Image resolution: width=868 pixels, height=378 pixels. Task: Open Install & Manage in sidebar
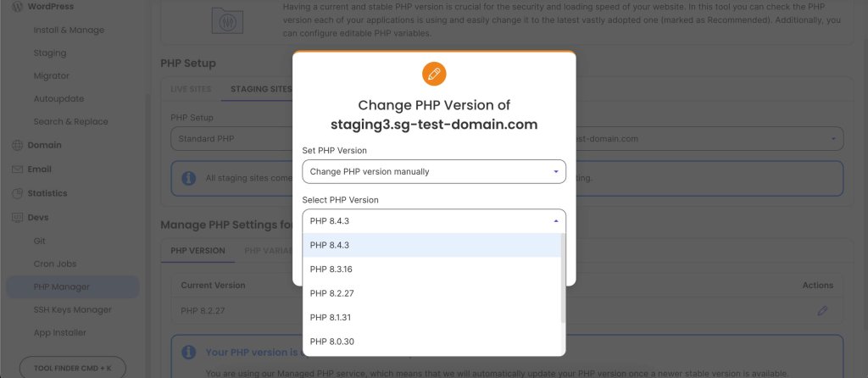click(69, 30)
